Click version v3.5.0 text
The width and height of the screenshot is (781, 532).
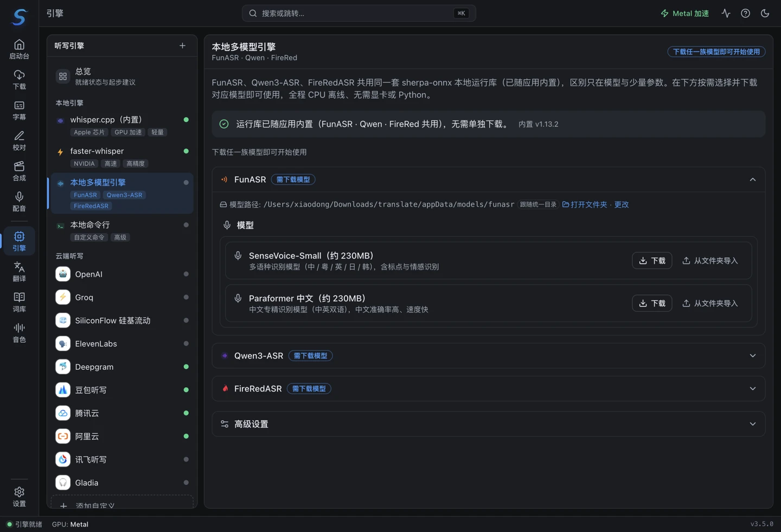pos(761,524)
